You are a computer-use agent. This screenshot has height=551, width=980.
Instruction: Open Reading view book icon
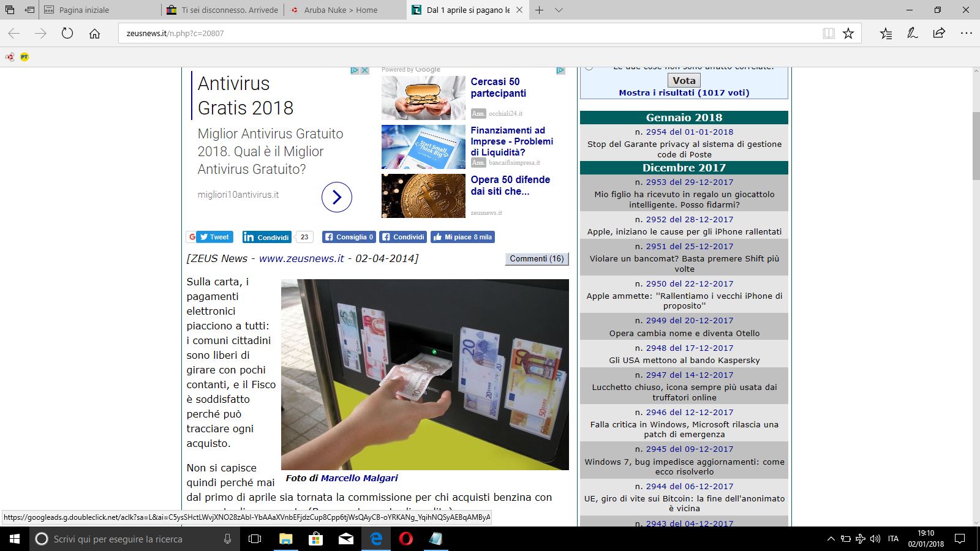point(829,34)
